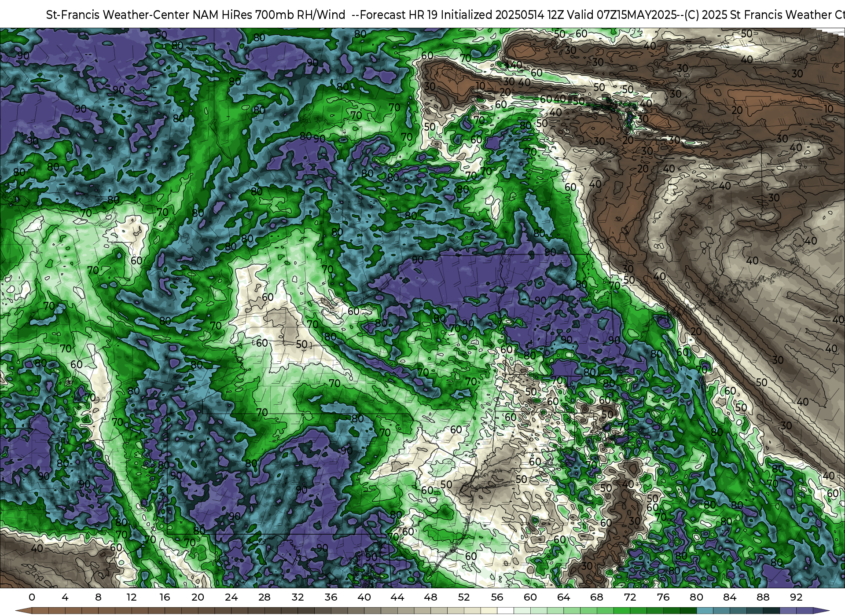Image resolution: width=845 pixels, height=616 pixels.
Task: Click the brown arrow at colorbar's left end
Action: [x=24, y=611]
